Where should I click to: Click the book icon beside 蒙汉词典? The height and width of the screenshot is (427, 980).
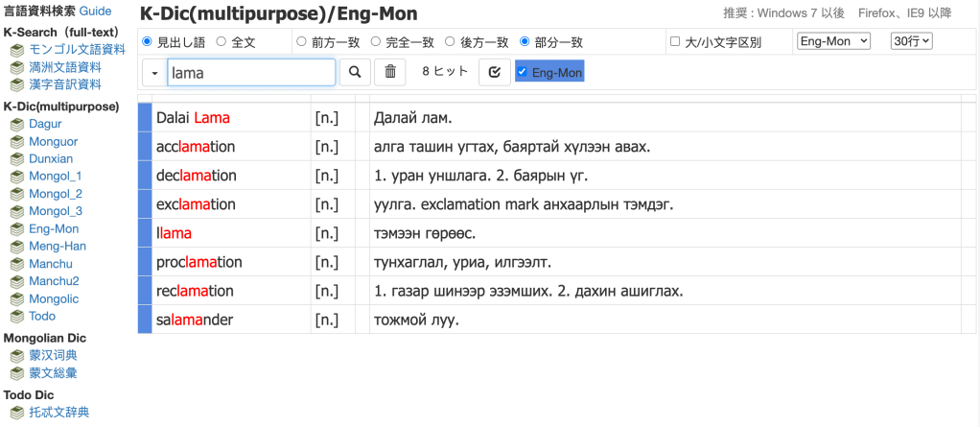tap(16, 355)
